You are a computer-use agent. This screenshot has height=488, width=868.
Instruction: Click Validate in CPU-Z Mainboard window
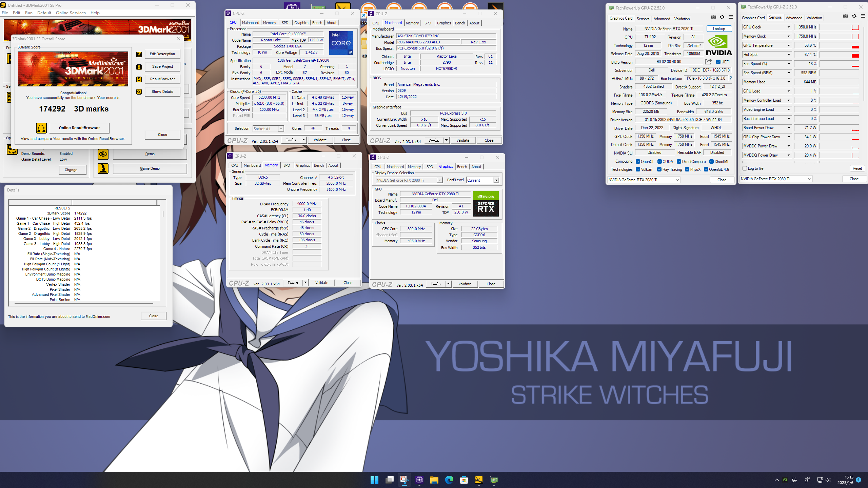pyautogui.click(x=463, y=140)
